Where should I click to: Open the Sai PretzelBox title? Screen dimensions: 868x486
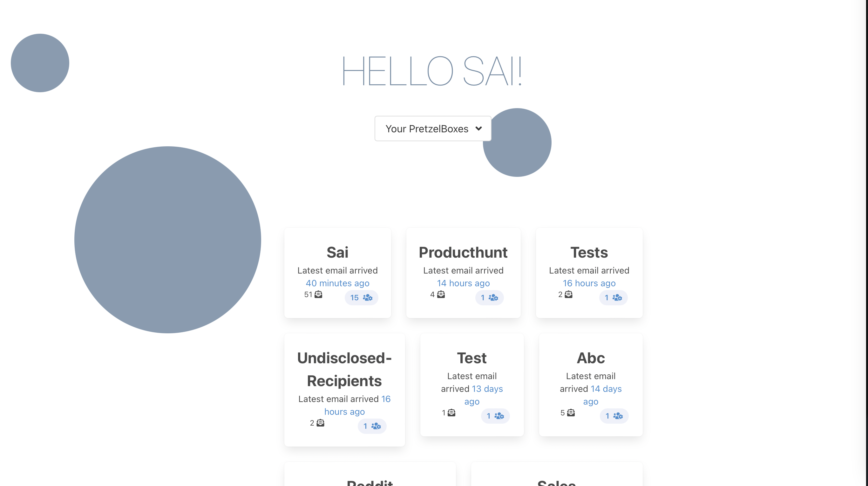tap(337, 252)
